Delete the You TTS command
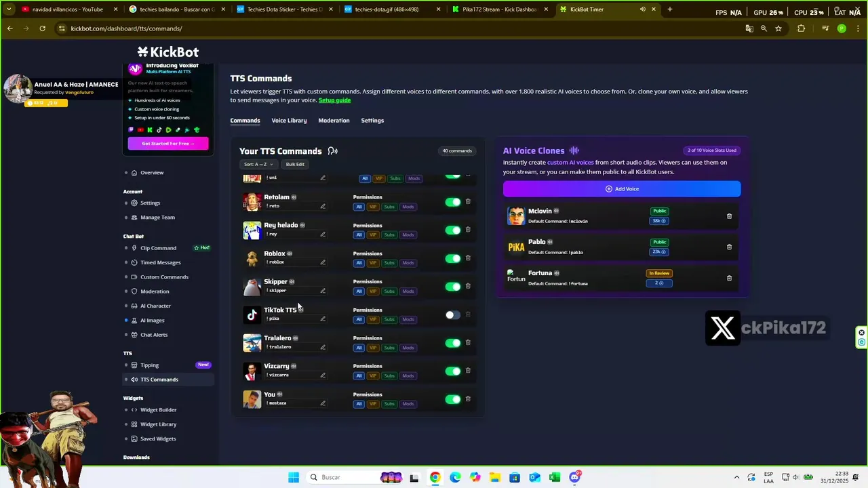This screenshot has width=868, height=488. coord(468,399)
